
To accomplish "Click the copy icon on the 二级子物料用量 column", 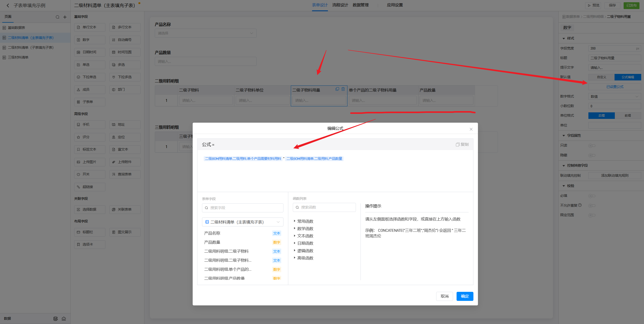I will pos(337,89).
